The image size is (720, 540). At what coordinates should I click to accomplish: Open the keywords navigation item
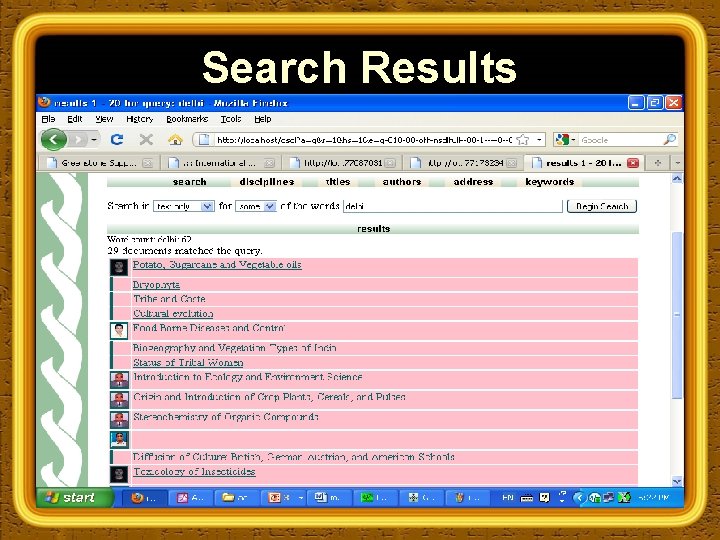550,182
